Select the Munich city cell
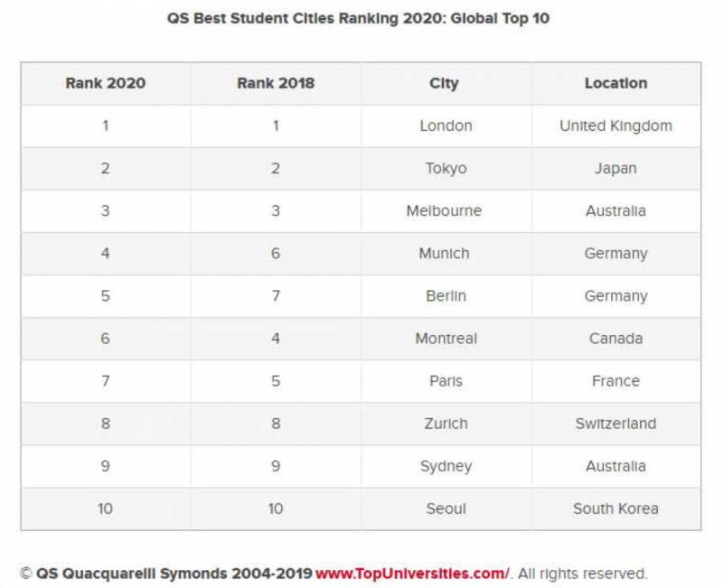This screenshot has width=723, height=588. (x=444, y=254)
